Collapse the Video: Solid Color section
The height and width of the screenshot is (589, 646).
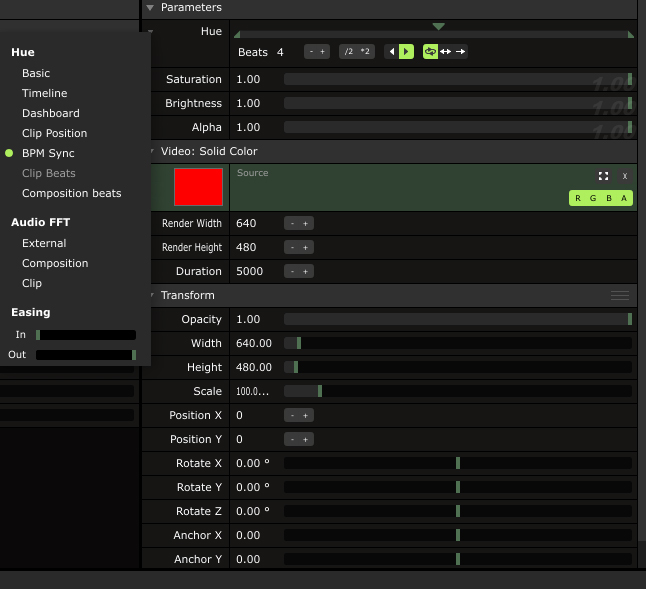(150, 151)
